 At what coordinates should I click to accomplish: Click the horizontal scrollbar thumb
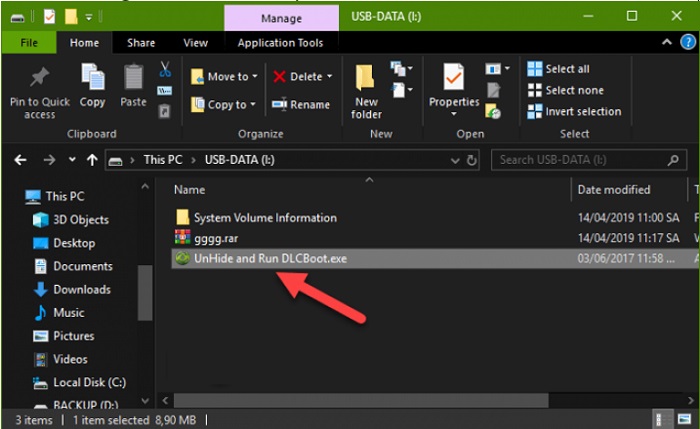click(361, 400)
